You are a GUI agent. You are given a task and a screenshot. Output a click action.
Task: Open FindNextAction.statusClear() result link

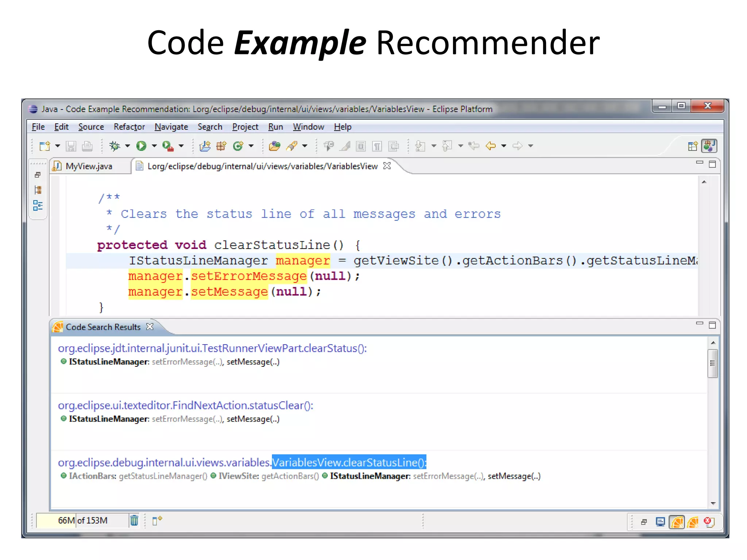point(186,405)
